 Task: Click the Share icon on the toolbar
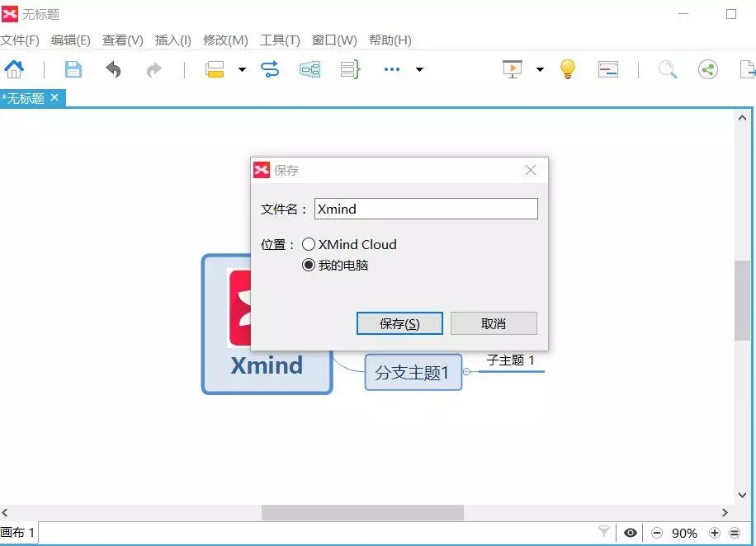(707, 69)
